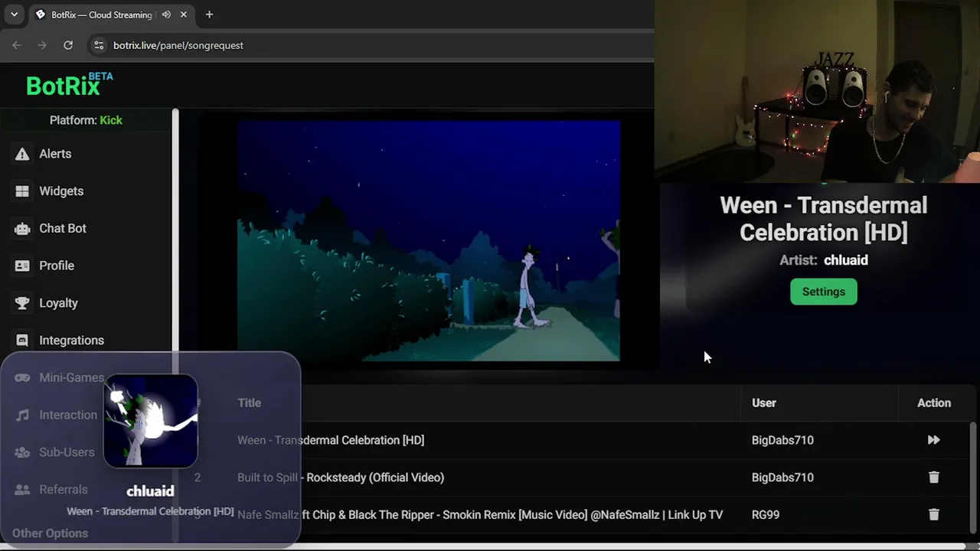Screen dimensions: 980x551
Task: Open Sub-Users via the users icon
Action: click(x=22, y=452)
